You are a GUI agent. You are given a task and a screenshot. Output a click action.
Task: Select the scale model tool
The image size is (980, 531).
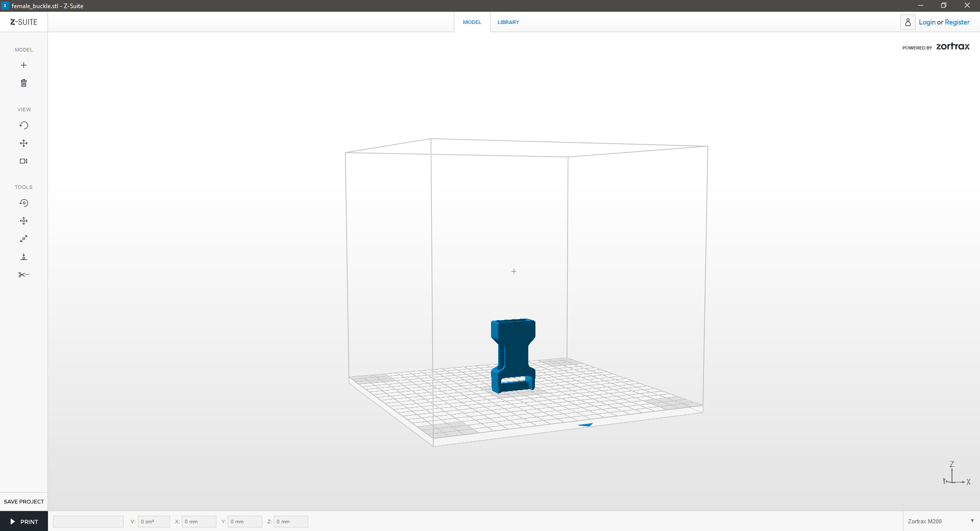(x=23, y=239)
